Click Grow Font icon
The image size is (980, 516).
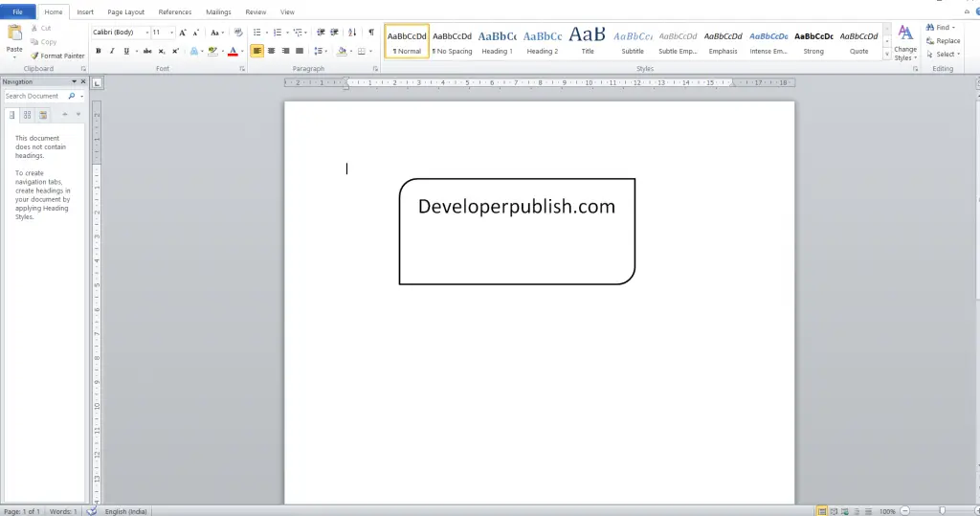183,33
